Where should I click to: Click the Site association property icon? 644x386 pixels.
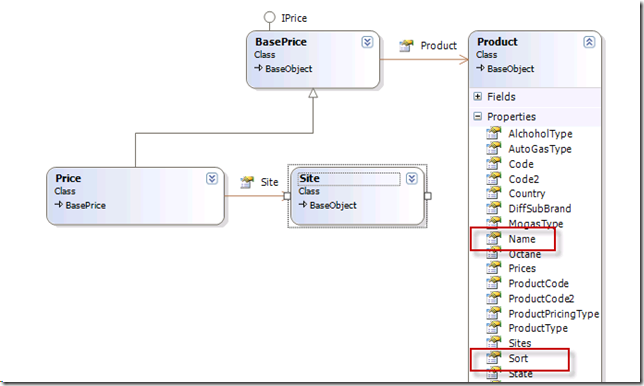tap(247, 182)
